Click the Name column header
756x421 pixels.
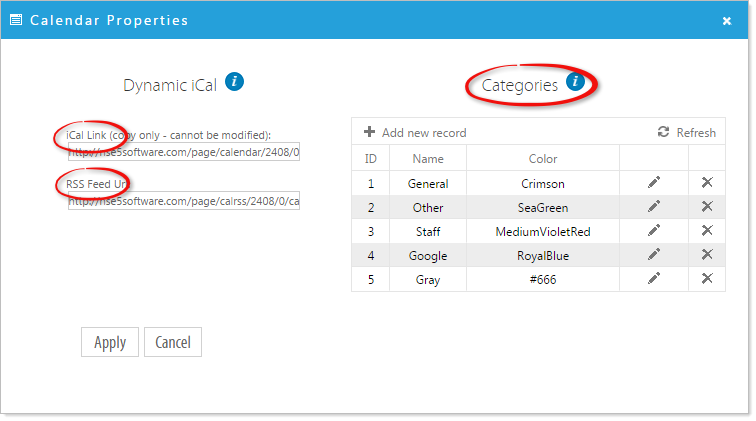tap(428, 159)
